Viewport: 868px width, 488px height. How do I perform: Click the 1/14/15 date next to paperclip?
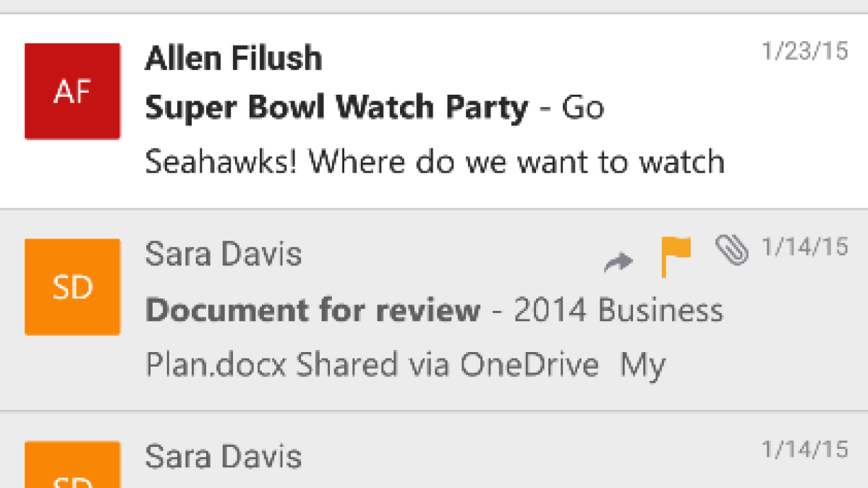click(804, 247)
